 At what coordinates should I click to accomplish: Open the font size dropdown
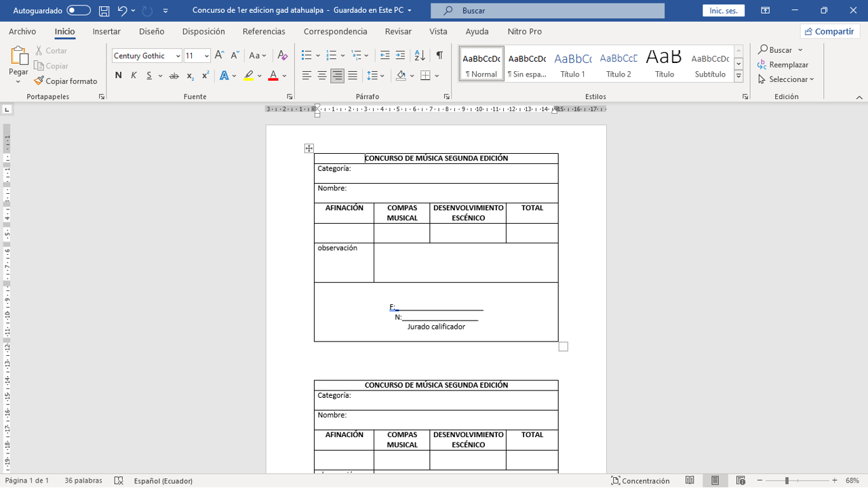(207, 56)
